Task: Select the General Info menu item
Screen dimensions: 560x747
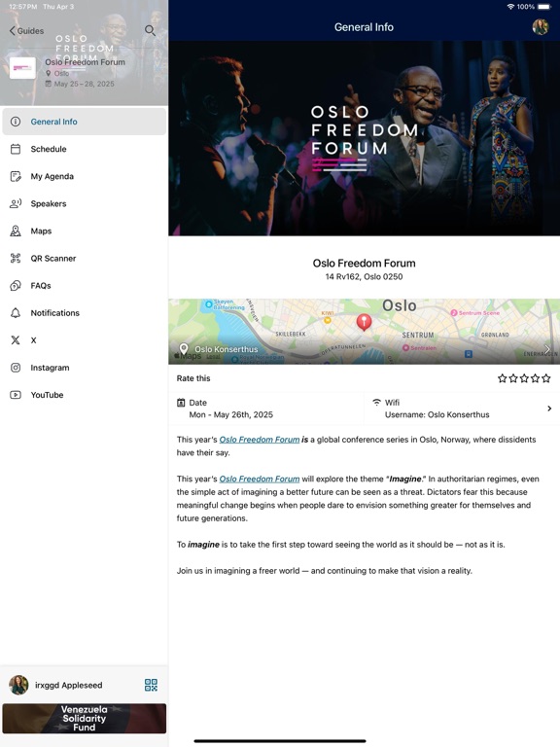Action: [x=85, y=122]
